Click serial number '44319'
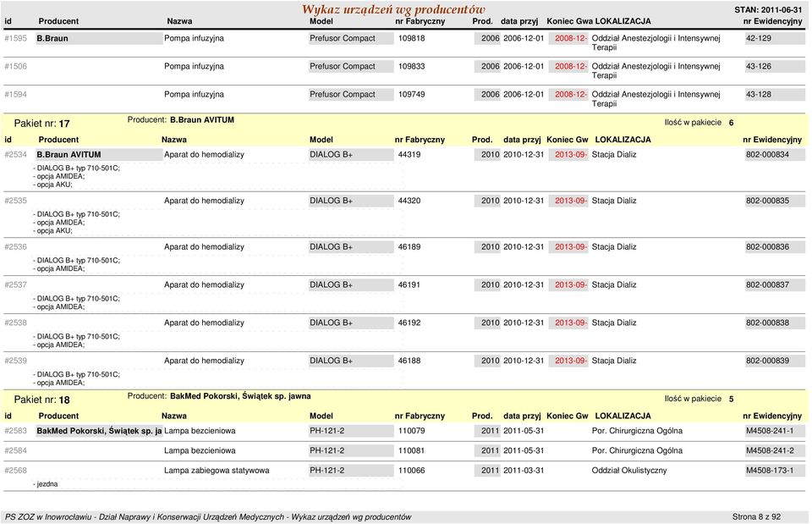Screen dimensions: 812x524 click(x=409, y=154)
